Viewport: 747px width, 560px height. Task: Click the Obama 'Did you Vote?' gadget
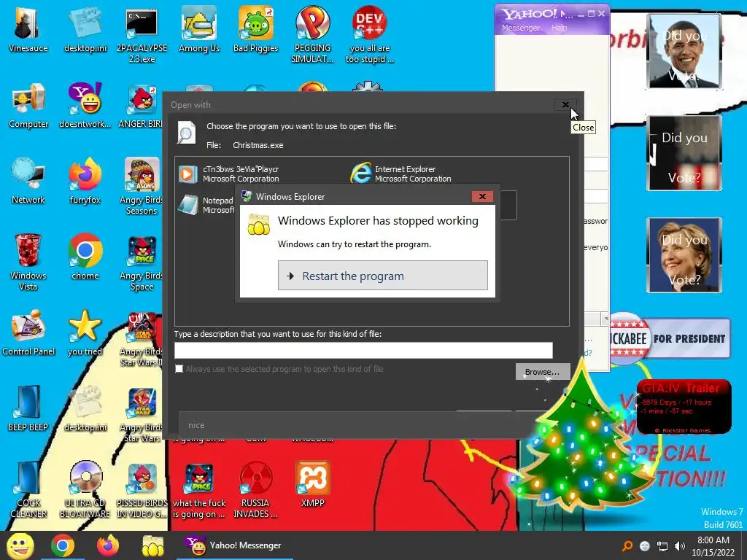[684, 51]
